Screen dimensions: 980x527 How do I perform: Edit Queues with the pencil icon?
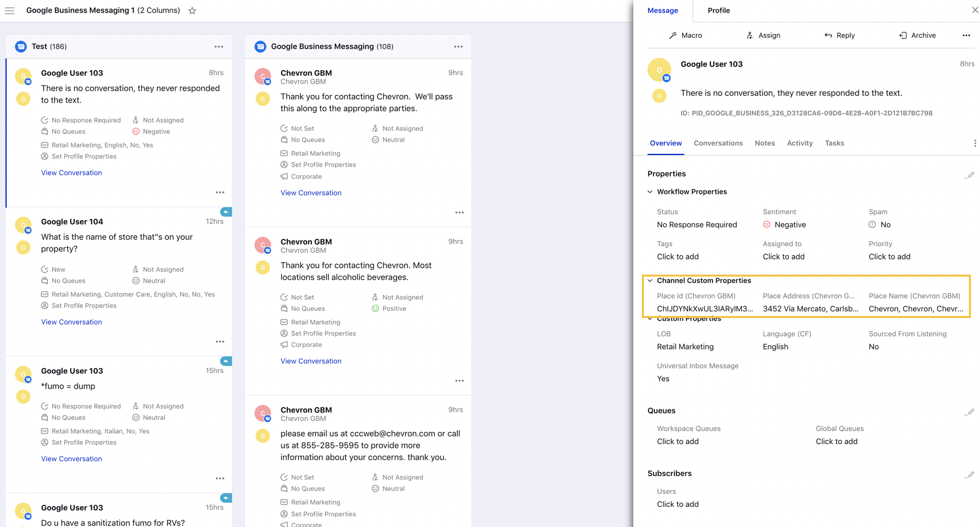click(x=969, y=412)
